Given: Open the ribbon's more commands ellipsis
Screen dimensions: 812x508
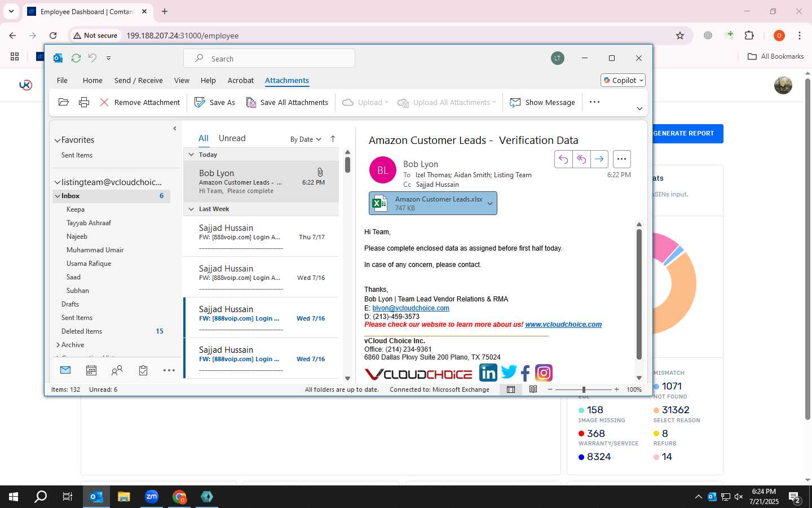Looking at the screenshot, I should click(x=594, y=102).
